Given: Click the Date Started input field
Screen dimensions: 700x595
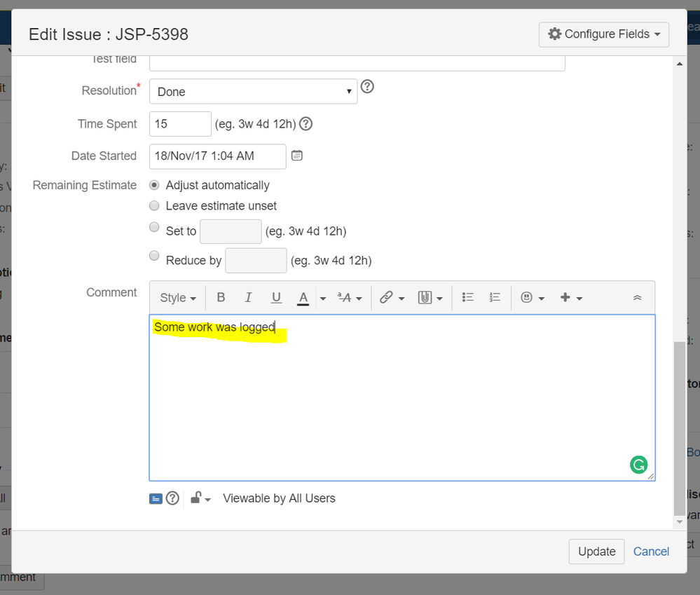Looking at the screenshot, I should pyautogui.click(x=217, y=156).
